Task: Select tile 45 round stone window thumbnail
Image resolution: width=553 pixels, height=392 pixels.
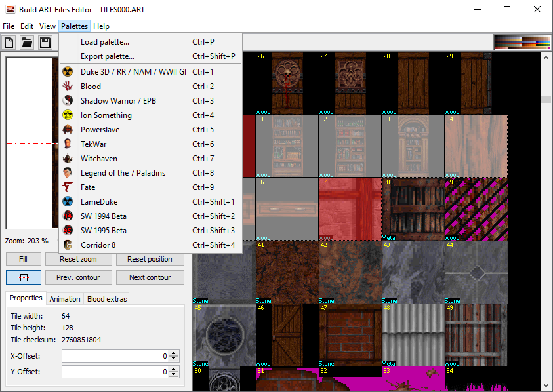Action: click(x=224, y=335)
